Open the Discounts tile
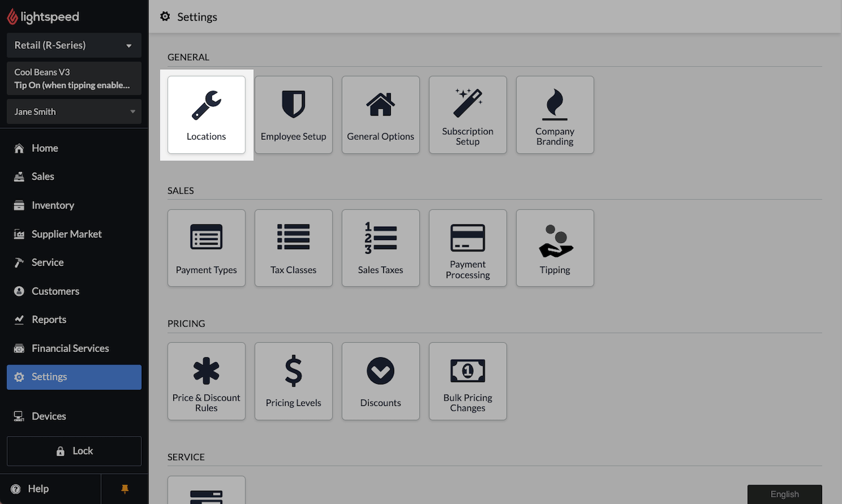842x504 pixels. point(381,381)
